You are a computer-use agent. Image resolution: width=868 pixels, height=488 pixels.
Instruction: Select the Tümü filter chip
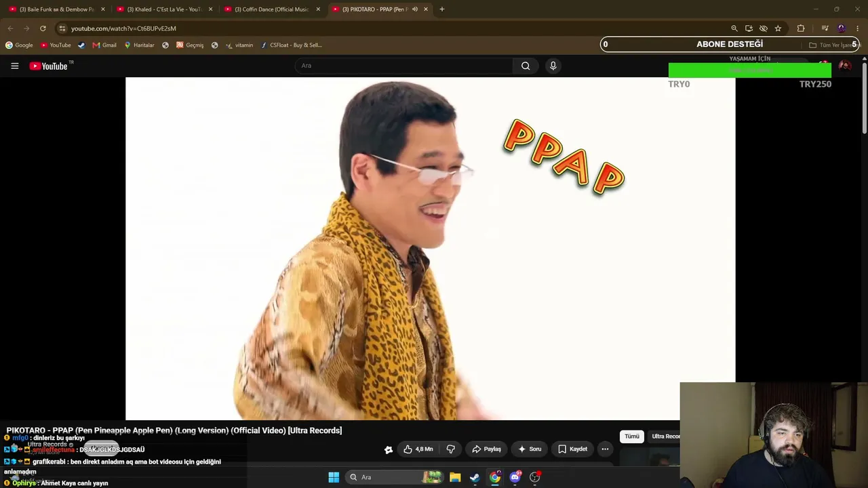[632, 436]
